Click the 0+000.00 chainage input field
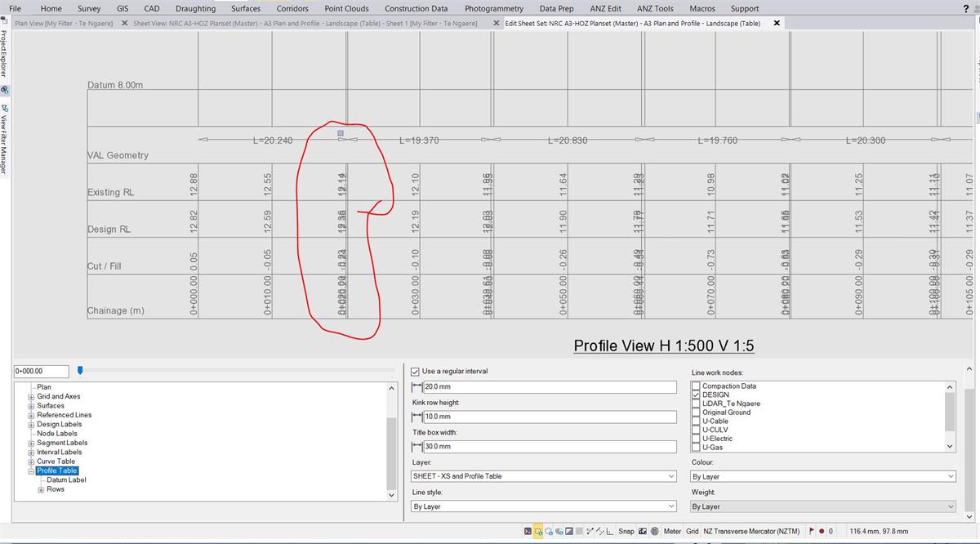This screenshot has width=980, height=544. click(x=40, y=372)
